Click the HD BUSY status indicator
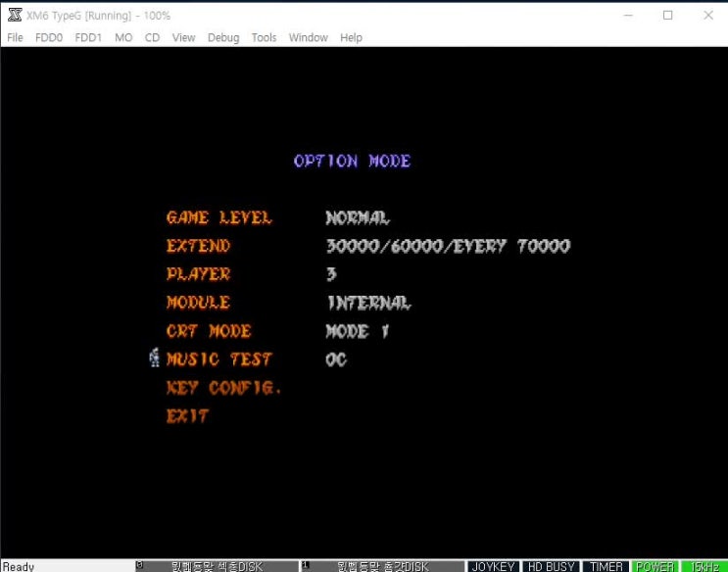 pos(551,566)
